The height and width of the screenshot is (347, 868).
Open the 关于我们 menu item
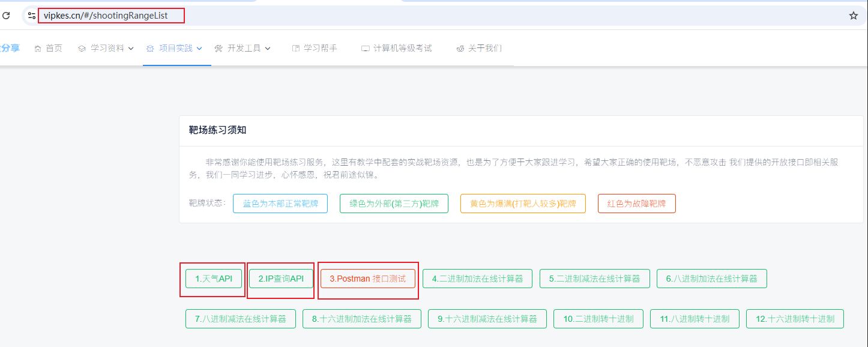tap(484, 48)
